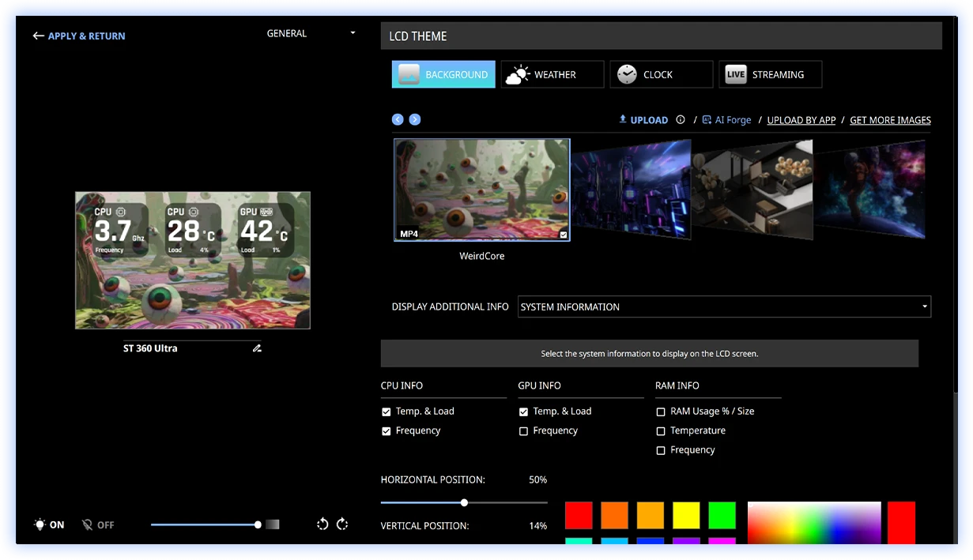Click the back arrow beside APPLY & RETURN
The width and height of the screenshot is (973, 560).
(x=38, y=36)
